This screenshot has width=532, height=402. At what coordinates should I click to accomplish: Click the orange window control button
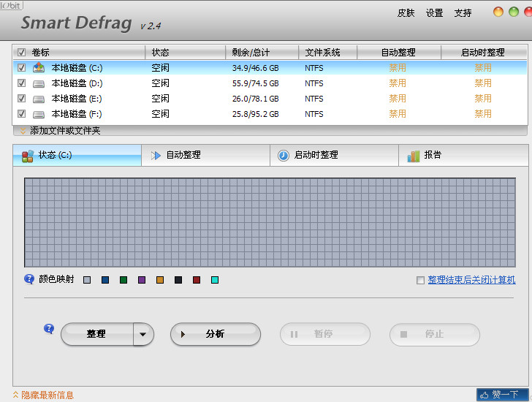[498, 12]
